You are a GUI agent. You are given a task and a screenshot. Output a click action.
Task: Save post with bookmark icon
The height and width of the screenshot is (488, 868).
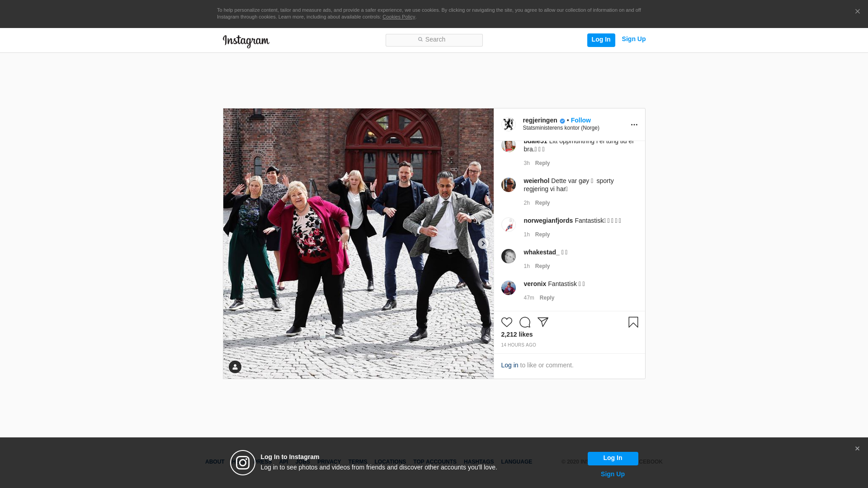pos(633,322)
